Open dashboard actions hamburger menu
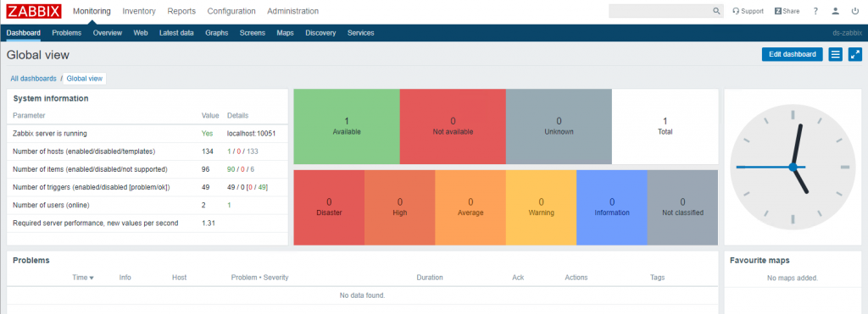The height and width of the screenshot is (314, 868). [835, 54]
